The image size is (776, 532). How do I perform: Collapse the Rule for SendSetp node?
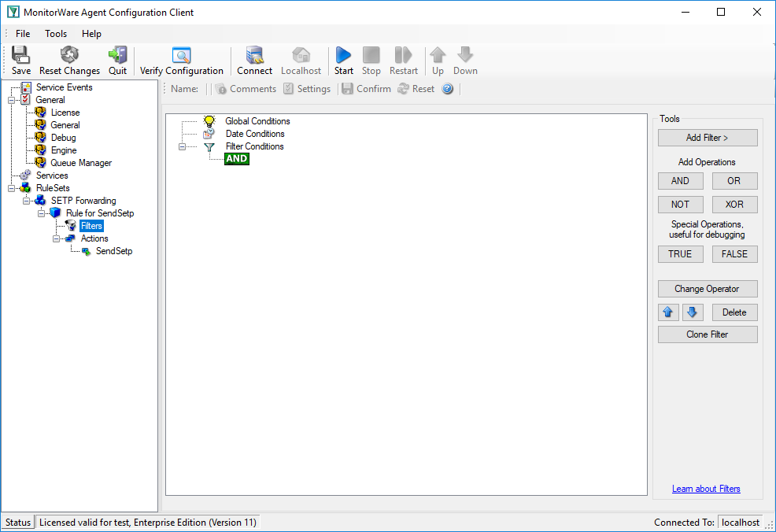[x=41, y=213]
